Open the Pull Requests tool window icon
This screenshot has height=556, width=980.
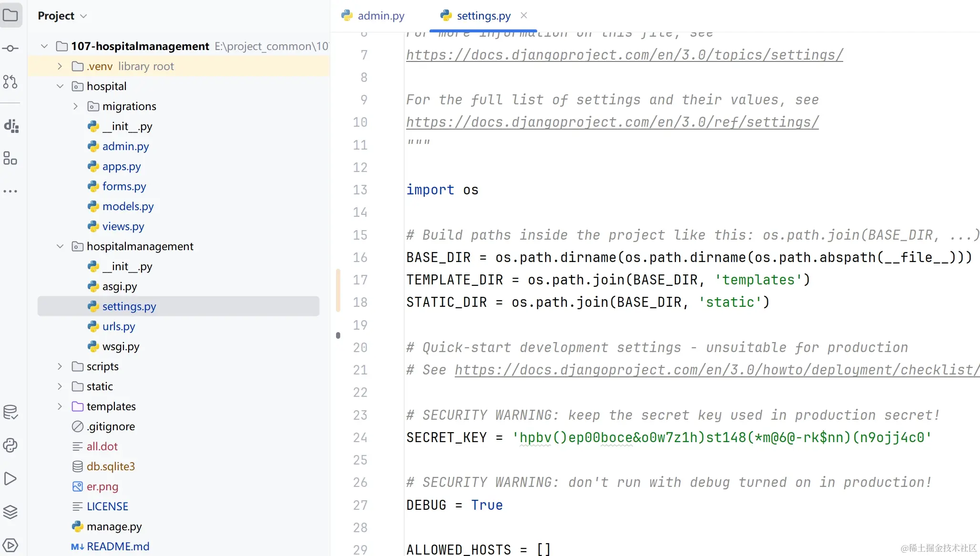coord(10,82)
